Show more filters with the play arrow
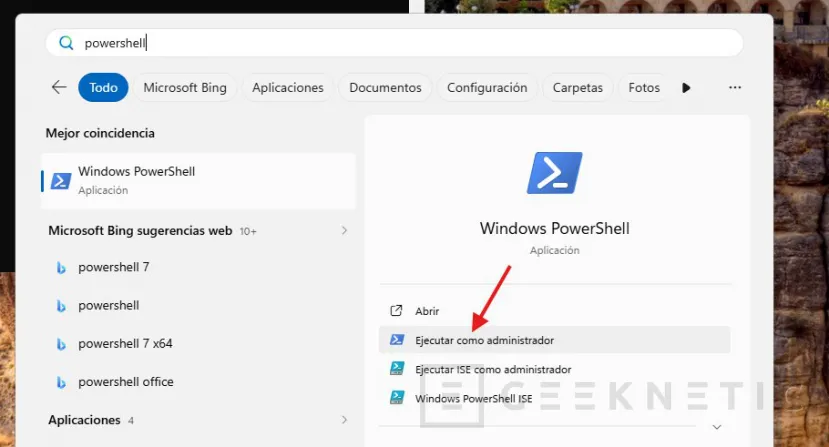 coord(686,88)
